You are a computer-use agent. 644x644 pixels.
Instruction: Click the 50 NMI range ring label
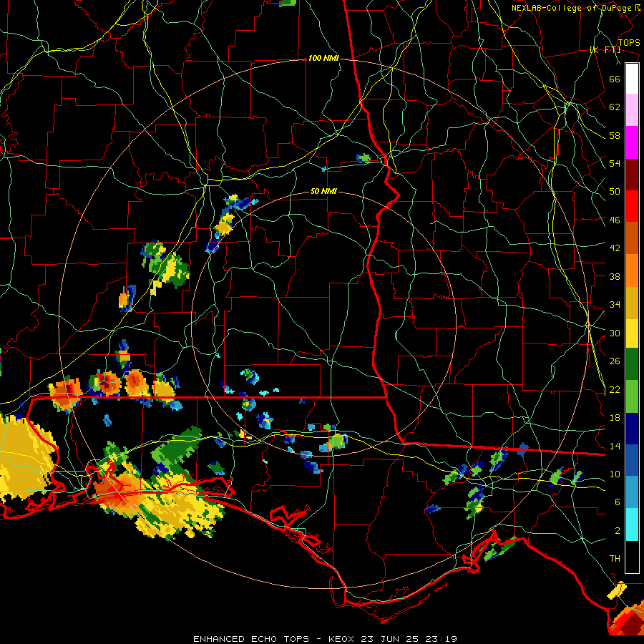[x=323, y=191]
